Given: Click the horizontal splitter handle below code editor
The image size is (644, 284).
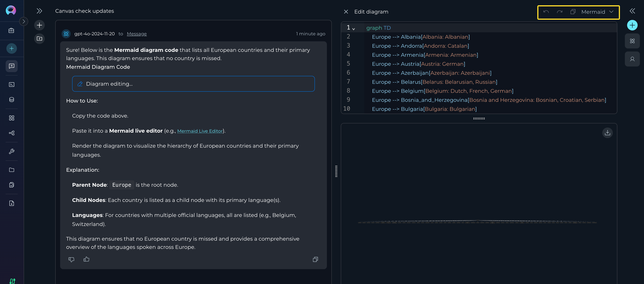Looking at the screenshot, I should (479, 119).
